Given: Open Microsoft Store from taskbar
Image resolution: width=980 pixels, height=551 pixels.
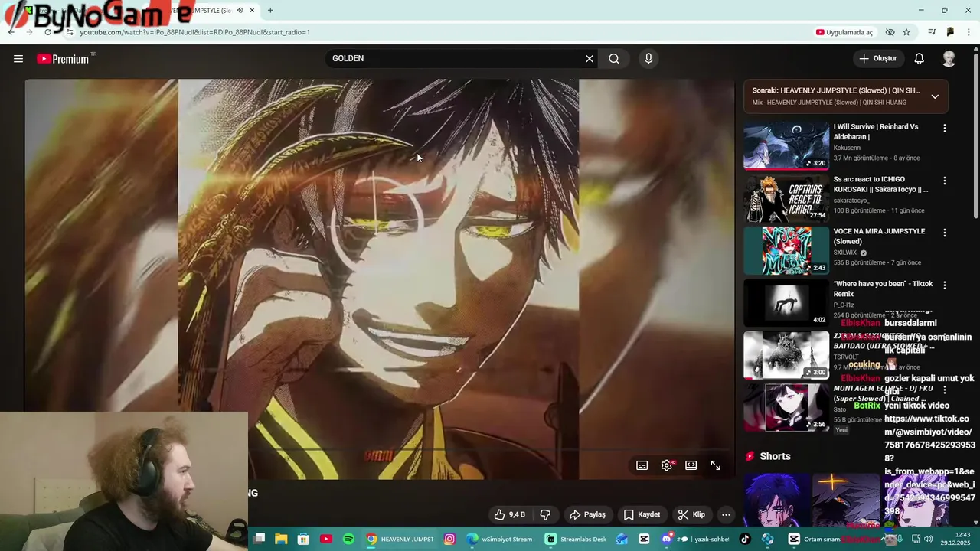Looking at the screenshot, I should point(304,539).
